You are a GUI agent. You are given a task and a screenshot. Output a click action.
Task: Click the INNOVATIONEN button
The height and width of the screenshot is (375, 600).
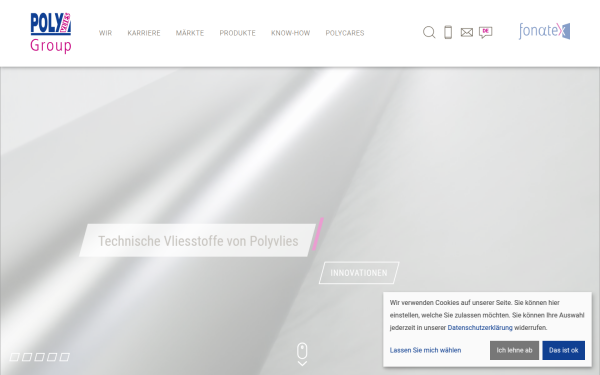coord(359,273)
